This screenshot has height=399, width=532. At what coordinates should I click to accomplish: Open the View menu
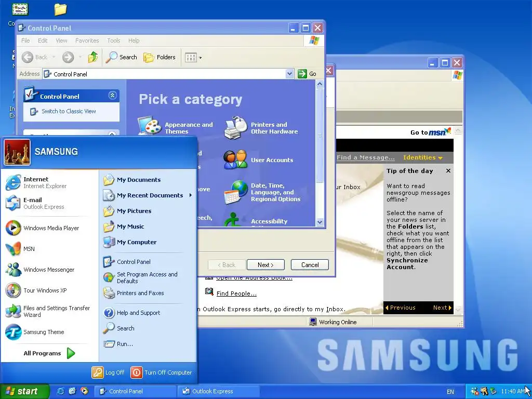[x=61, y=41]
